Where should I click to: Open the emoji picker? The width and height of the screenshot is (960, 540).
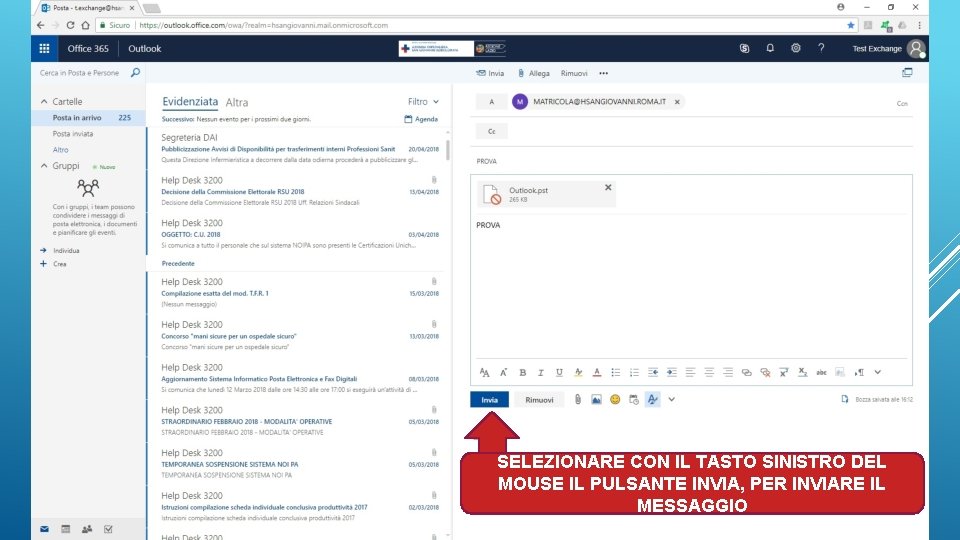pos(615,399)
